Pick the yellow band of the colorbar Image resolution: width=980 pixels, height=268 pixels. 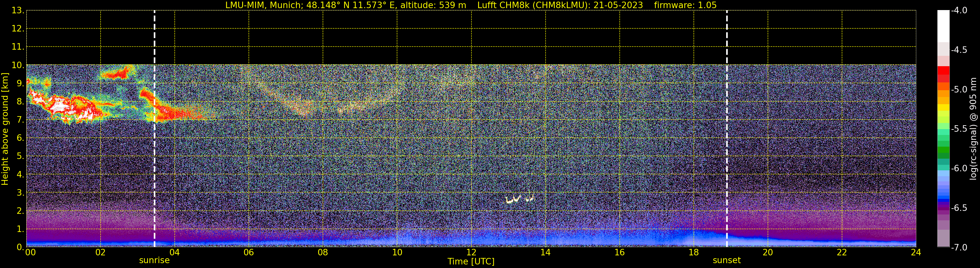[944, 107]
